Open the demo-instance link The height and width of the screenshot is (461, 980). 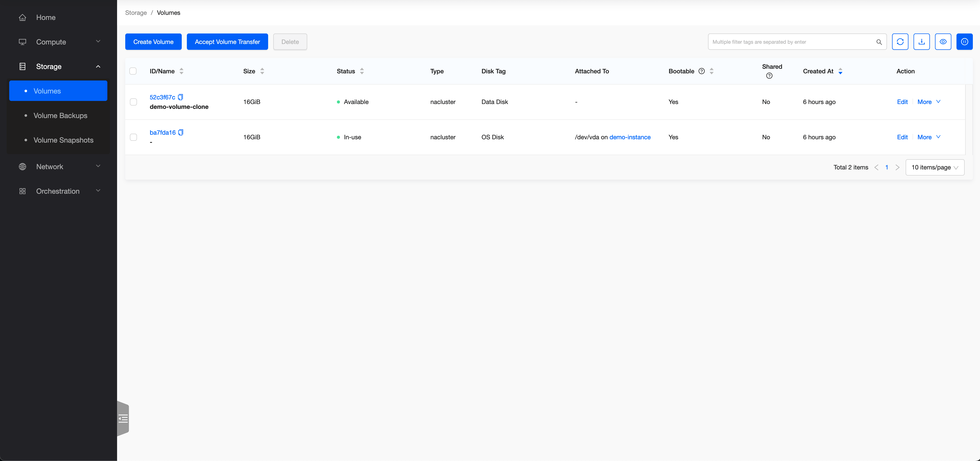tap(630, 137)
